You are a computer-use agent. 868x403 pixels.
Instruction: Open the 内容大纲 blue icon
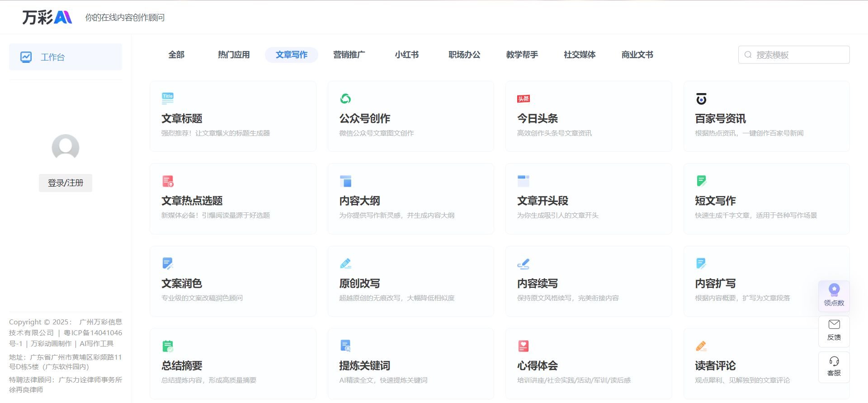click(345, 181)
